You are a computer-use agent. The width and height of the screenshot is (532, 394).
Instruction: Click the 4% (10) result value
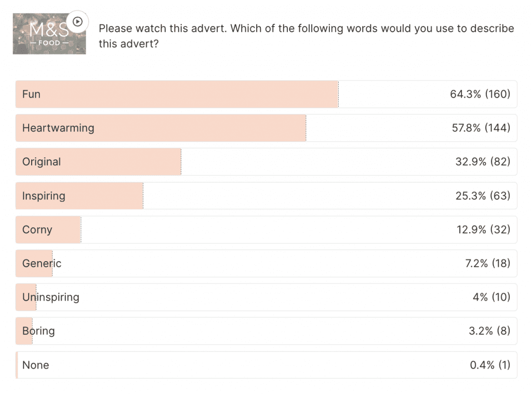[x=491, y=297]
